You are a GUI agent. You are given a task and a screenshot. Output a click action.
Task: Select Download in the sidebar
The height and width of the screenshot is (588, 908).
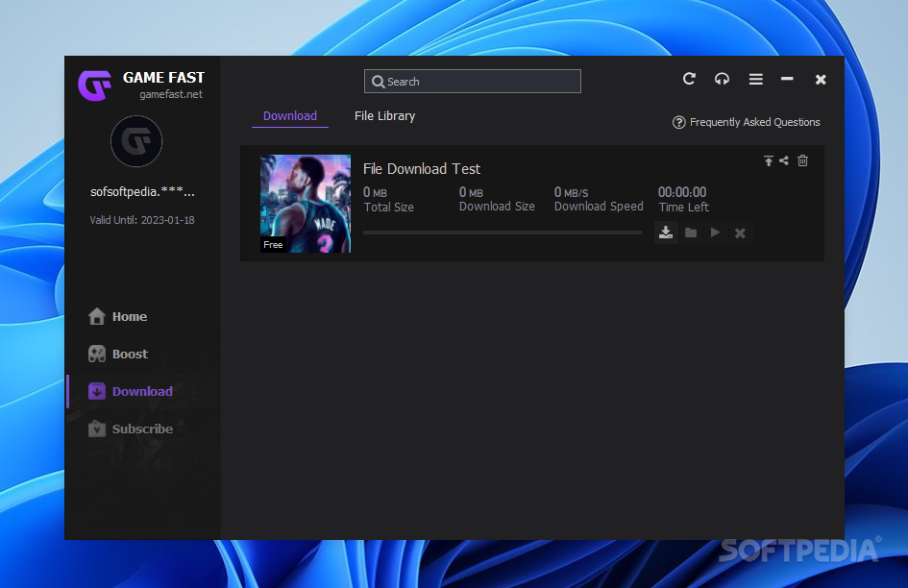pyautogui.click(x=143, y=392)
